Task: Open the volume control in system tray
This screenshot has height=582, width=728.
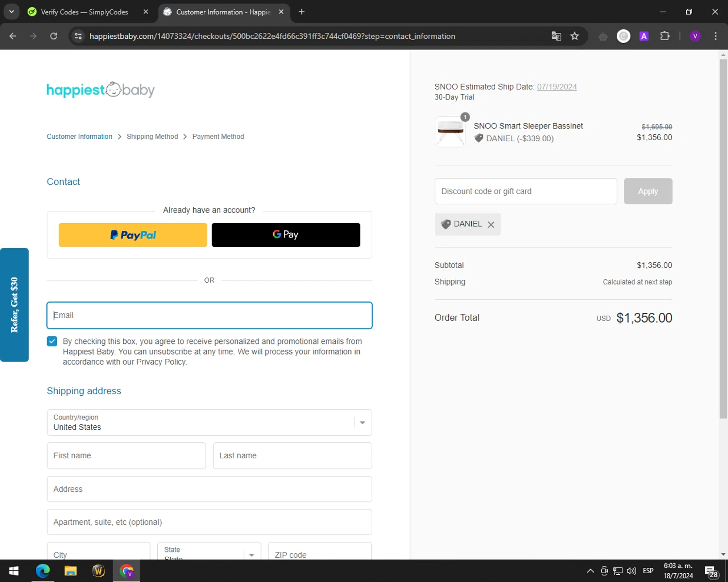Action: pyautogui.click(x=631, y=571)
